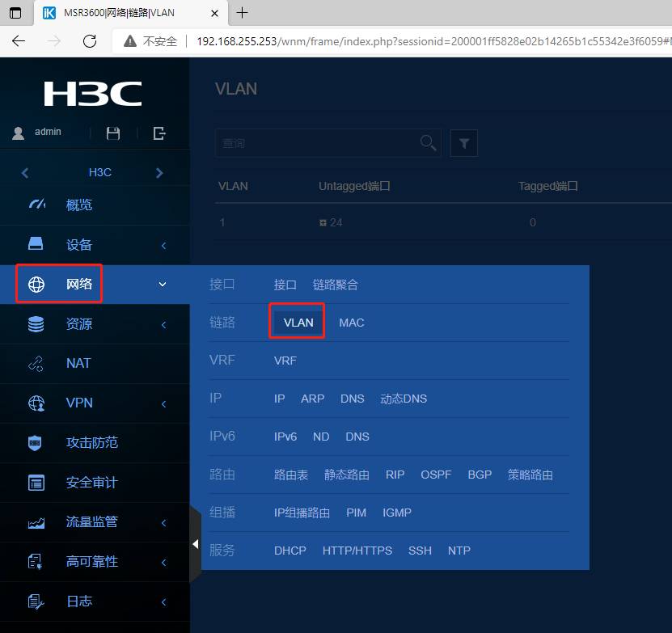Click the 安全审计 list icon
672x633 pixels.
[x=36, y=483]
